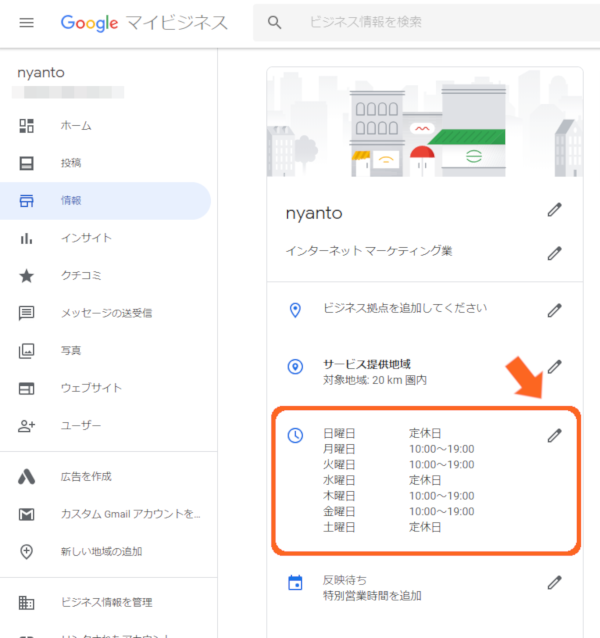Edit the business location pencil

(554, 310)
